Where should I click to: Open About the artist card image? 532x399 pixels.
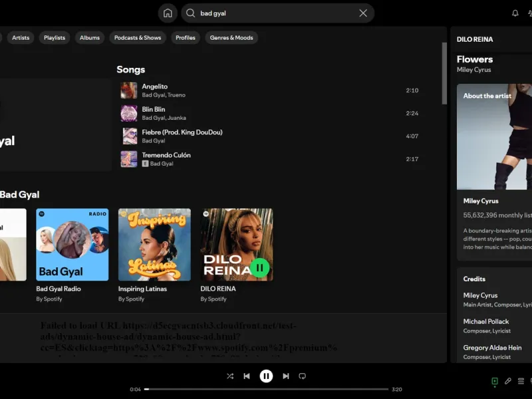pyautogui.click(x=494, y=136)
